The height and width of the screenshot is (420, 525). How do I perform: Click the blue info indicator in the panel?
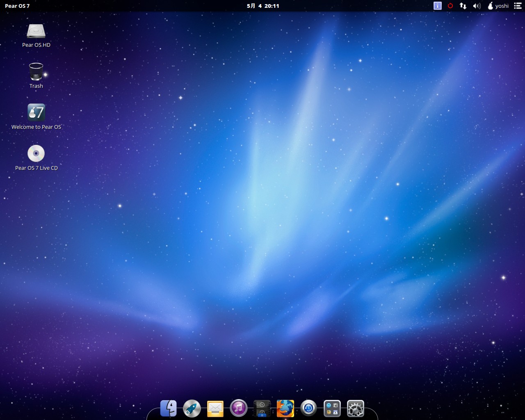[437, 6]
